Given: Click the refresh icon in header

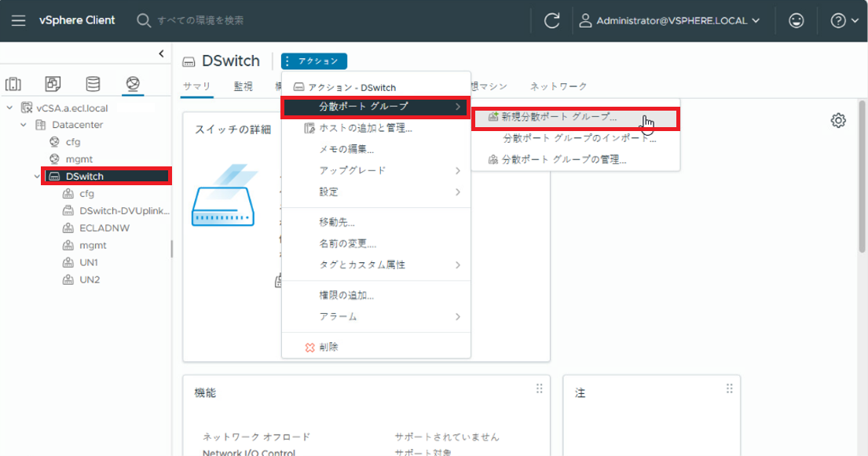Looking at the screenshot, I should [551, 21].
